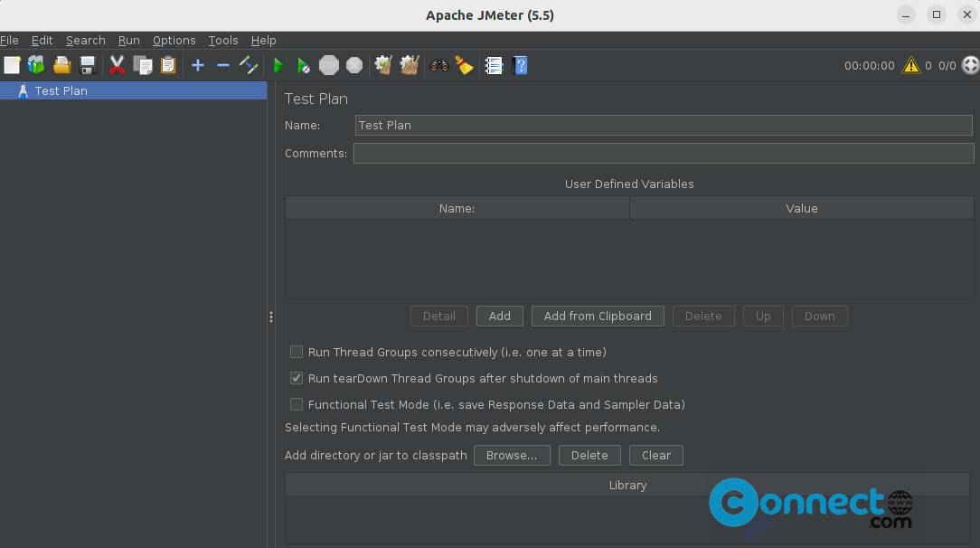Click the Value column header
This screenshot has height=548, width=980.
point(801,208)
